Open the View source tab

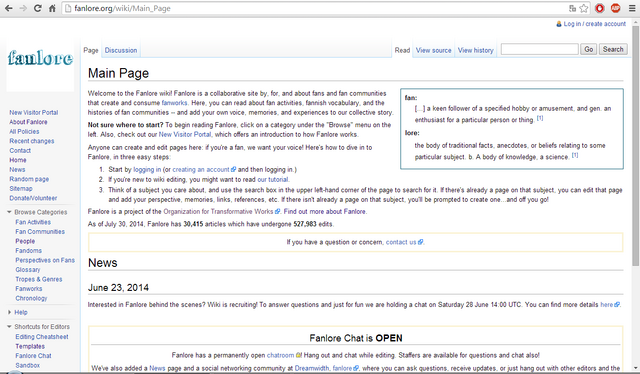433,50
